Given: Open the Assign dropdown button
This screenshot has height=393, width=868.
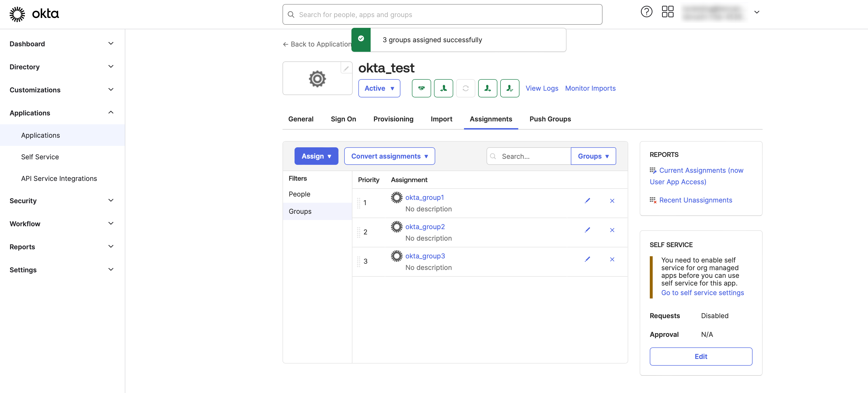Looking at the screenshot, I should pyautogui.click(x=316, y=156).
